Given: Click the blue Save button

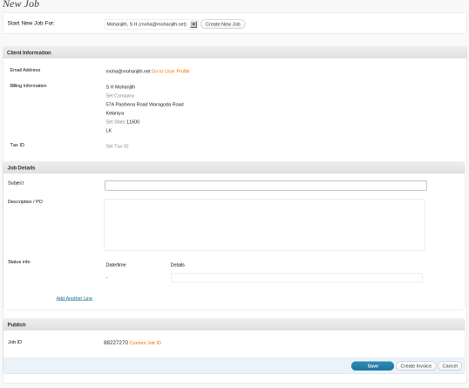Looking at the screenshot, I should coord(372,366).
